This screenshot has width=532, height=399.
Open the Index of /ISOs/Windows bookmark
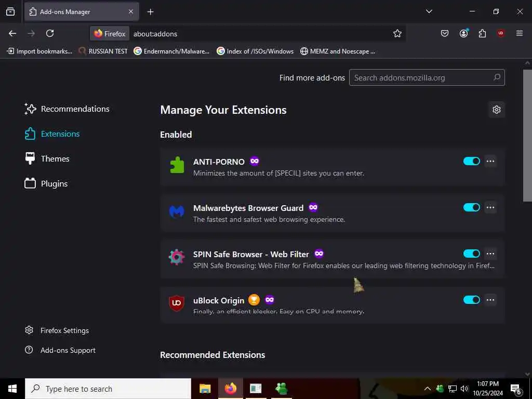[255, 51]
